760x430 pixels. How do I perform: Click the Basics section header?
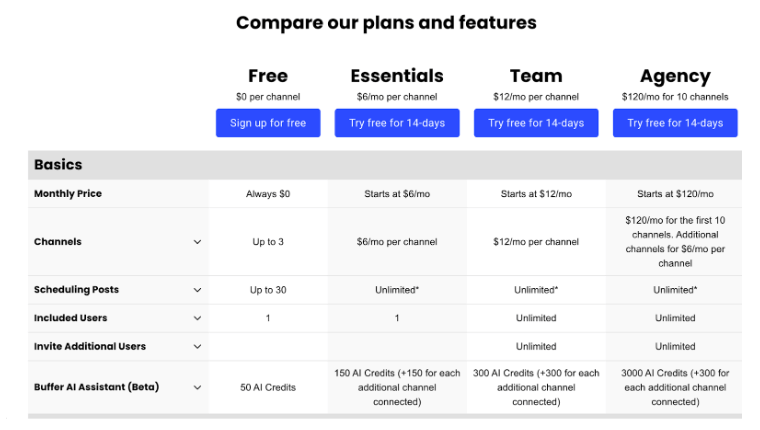58,165
